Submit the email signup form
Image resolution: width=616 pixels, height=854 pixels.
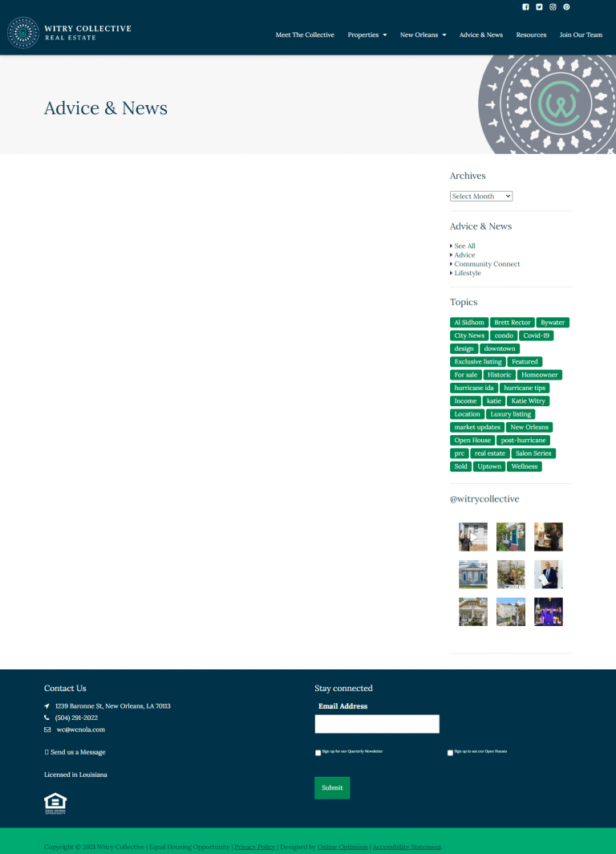pyautogui.click(x=332, y=787)
